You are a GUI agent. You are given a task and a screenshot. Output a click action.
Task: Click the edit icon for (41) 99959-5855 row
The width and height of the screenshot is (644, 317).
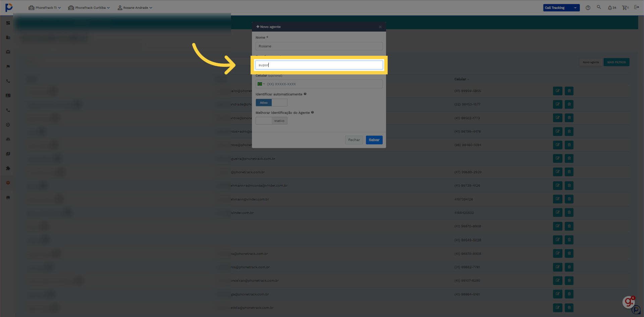point(557,91)
